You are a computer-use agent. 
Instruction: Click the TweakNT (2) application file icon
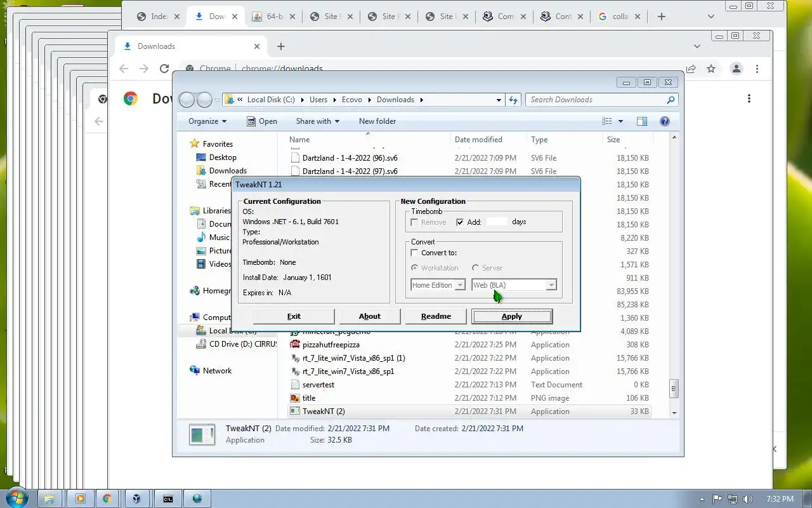295,411
